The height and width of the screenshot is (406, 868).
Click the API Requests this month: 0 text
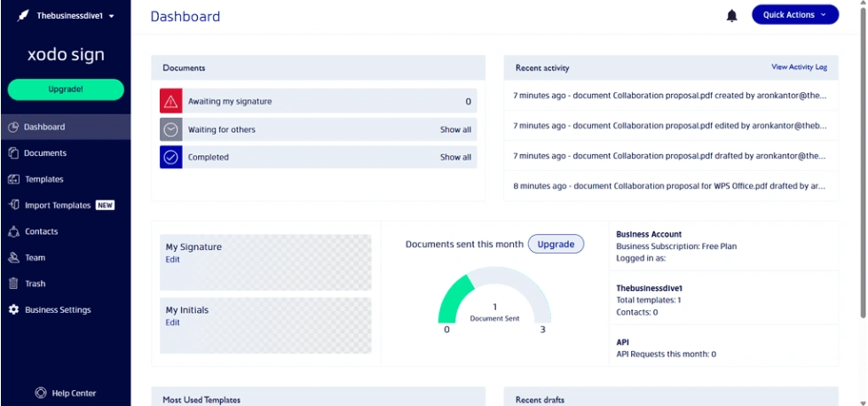point(666,354)
